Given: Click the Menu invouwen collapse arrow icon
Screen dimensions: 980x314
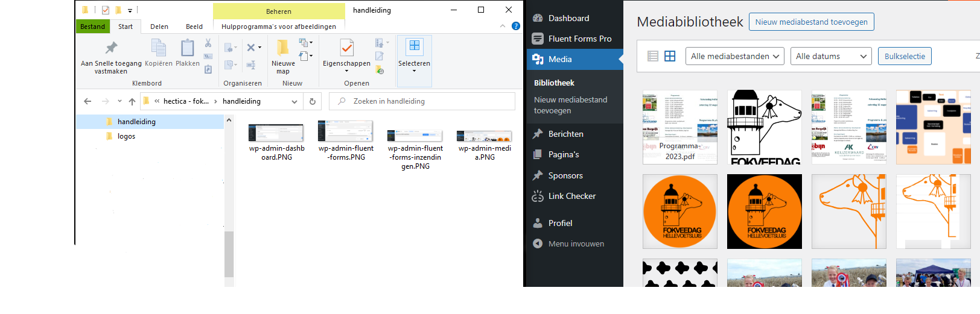Looking at the screenshot, I should click(538, 243).
